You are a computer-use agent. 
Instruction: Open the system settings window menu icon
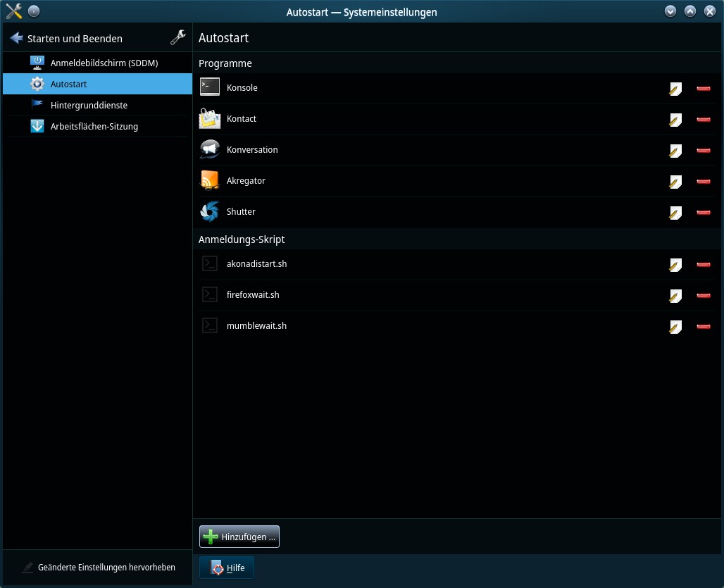14,11
